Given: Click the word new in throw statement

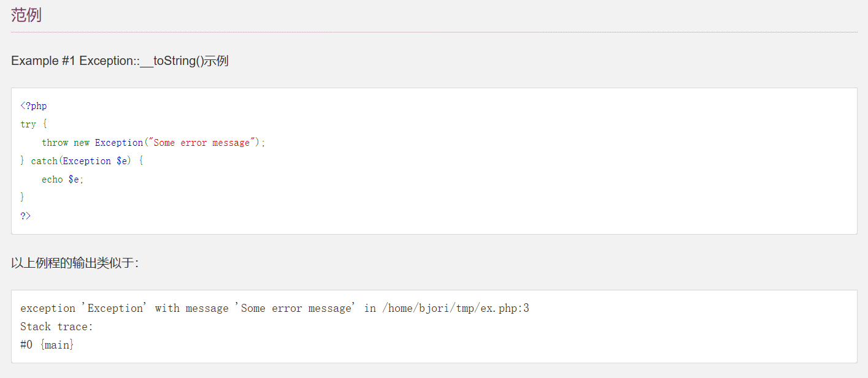Looking at the screenshot, I should pyautogui.click(x=82, y=143).
